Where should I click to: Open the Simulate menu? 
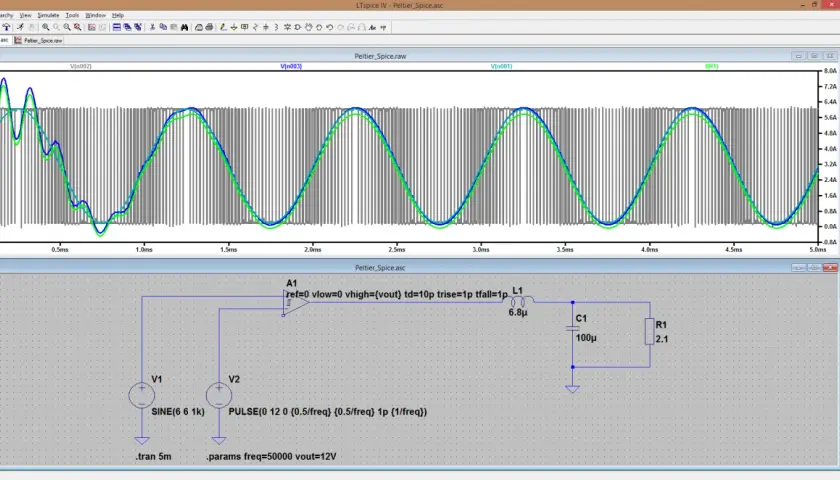[48, 15]
